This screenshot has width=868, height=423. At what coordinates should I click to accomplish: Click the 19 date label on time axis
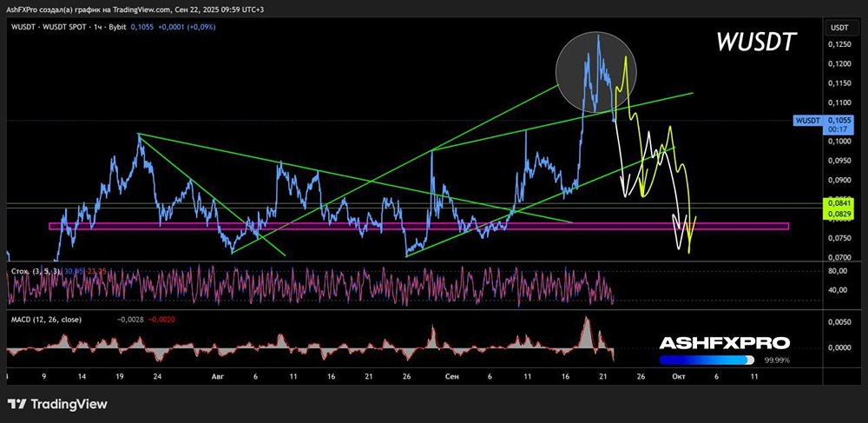tap(120, 376)
